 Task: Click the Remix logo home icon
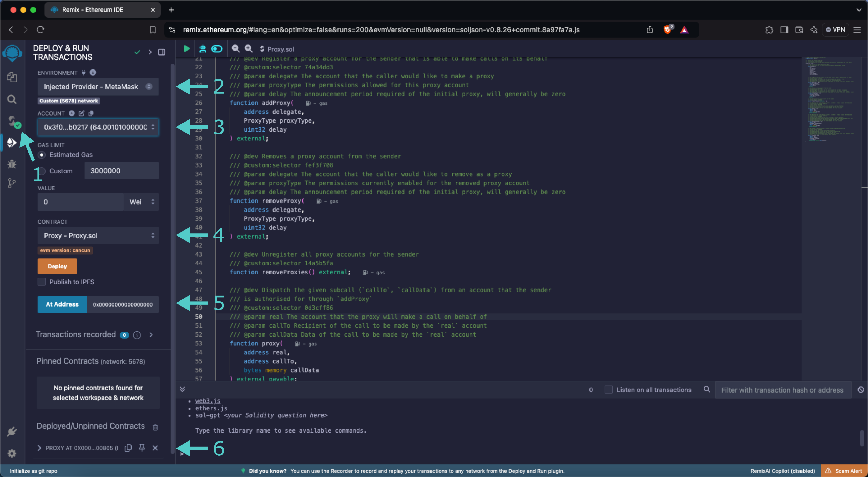[x=12, y=53]
